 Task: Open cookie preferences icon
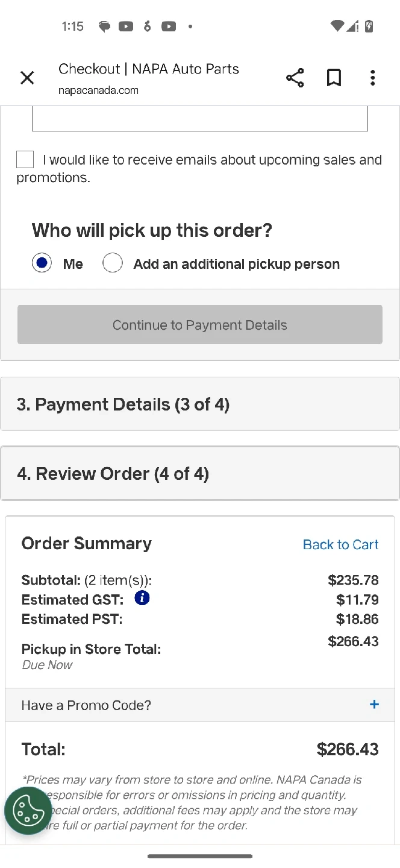(x=28, y=811)
